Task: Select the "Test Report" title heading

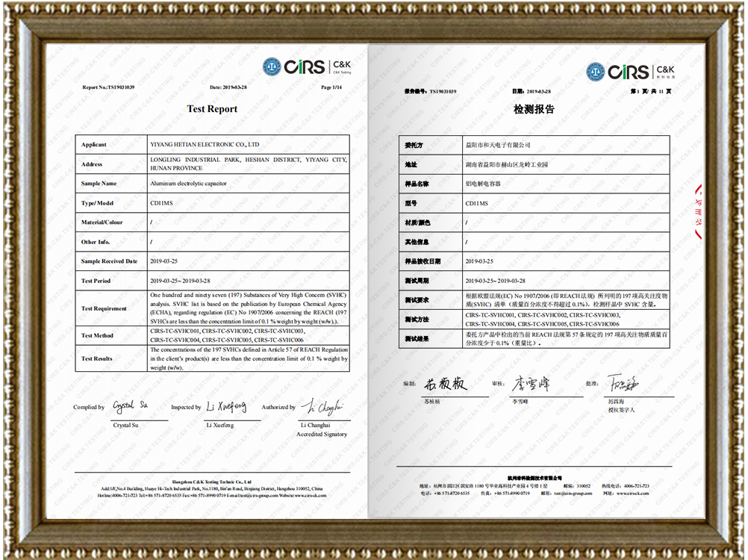Action: (x=212, y=109)
